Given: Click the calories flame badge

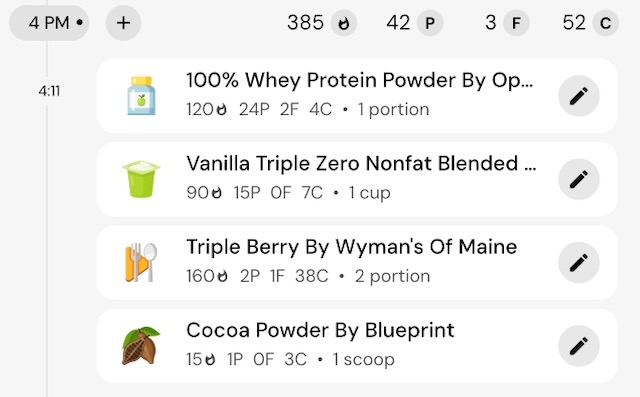Looking at the screenshot, I should coord(344,23).
